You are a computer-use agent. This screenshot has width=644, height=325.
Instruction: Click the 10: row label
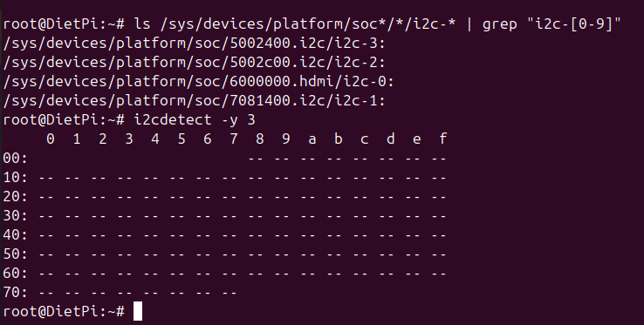pyautogui.click(x=15, y=177)
